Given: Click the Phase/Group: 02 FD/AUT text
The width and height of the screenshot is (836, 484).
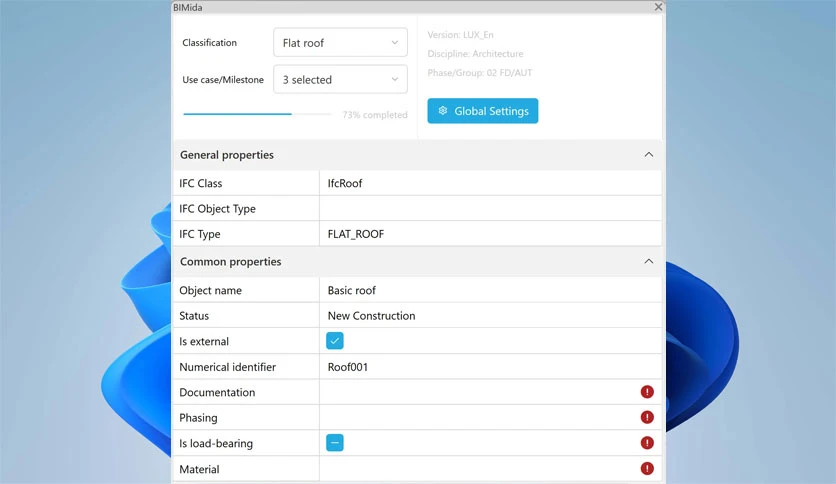Looking at the screenshot, I should click(480, 72).
